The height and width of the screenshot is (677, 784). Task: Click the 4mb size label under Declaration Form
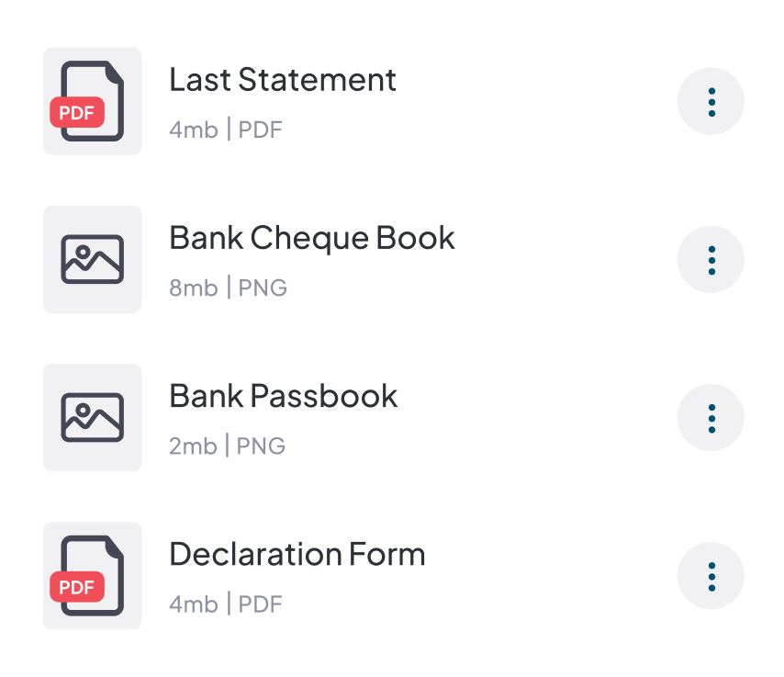[193, 604]
